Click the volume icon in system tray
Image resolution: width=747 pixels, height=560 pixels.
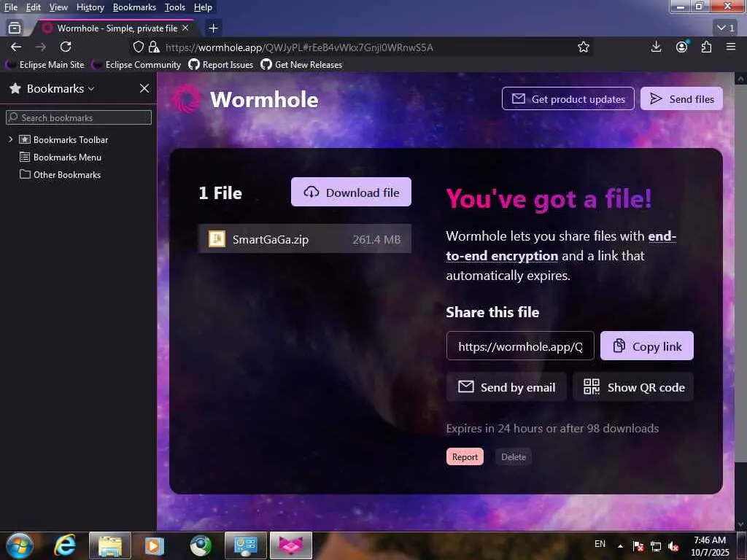point(673,546)
